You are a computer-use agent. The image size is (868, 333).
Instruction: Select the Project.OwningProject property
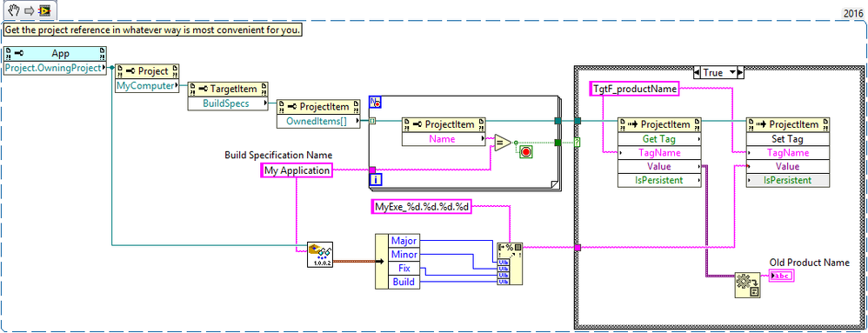tap(55, 68)
